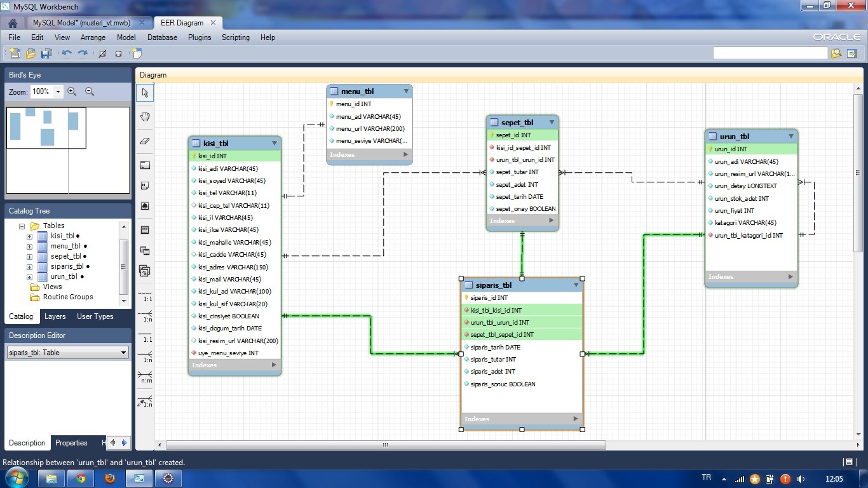Collapse the sepet_tbl table box arrow
Screen dimensions: 868x488
tap(552, 123)
